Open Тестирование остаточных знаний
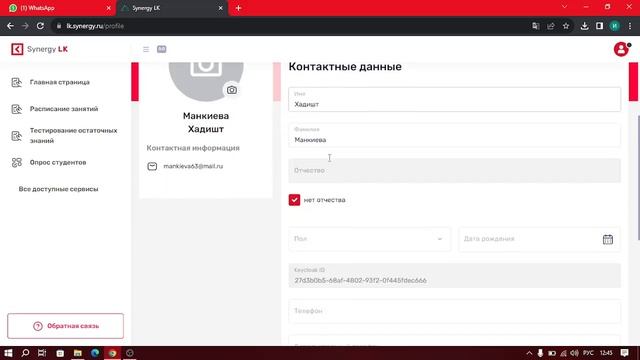Screen dimensions: 640x360 (73, 136)
